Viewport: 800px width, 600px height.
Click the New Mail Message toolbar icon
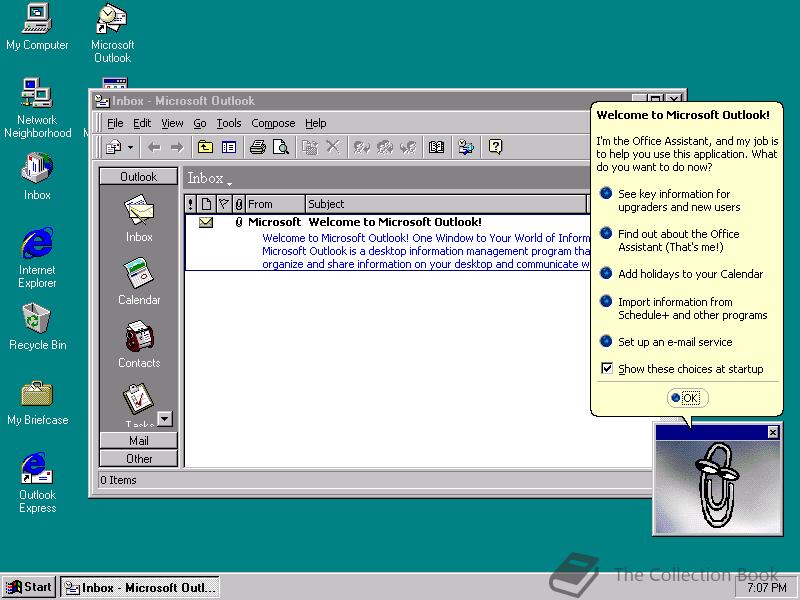[x=113, y=147]
